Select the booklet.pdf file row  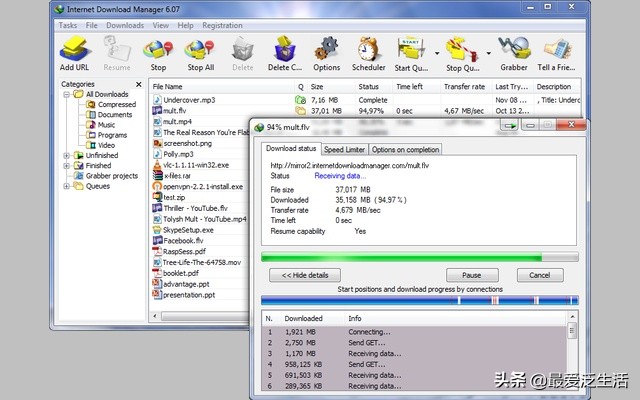200,273
